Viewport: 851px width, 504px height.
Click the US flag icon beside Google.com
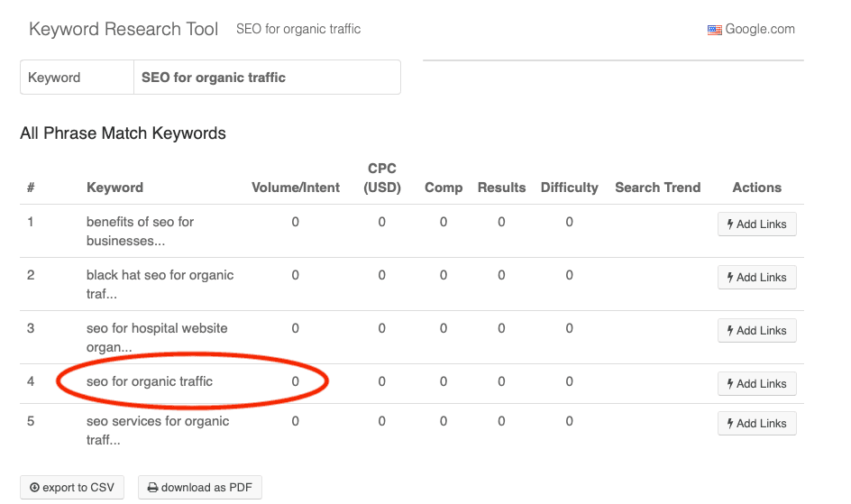click(714, 30)
